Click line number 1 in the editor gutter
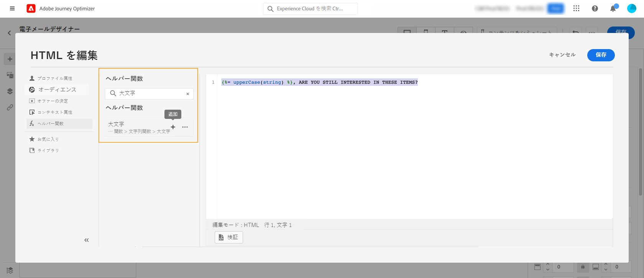Image resolution: width=644 pixels, height=278 pixels. click(213, 82)
